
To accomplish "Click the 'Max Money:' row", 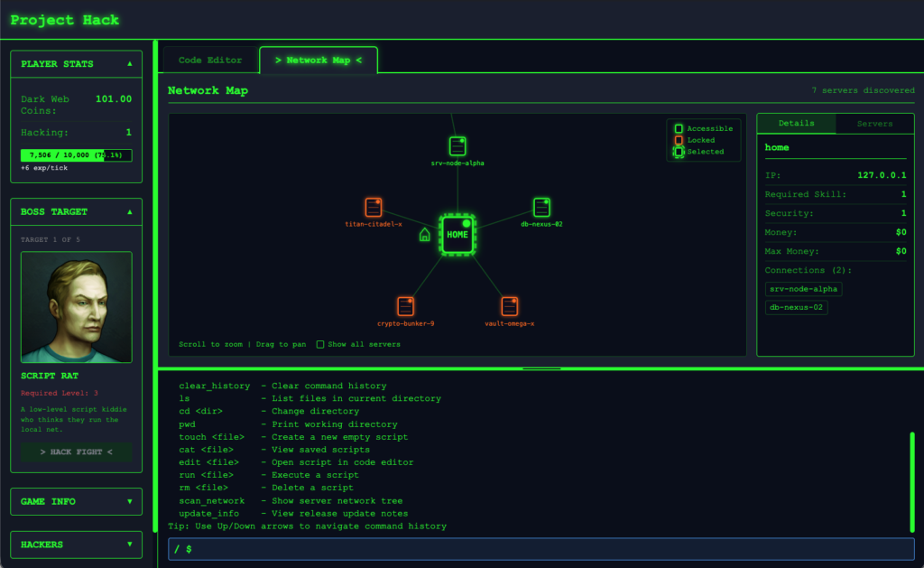I will point(836,251).
